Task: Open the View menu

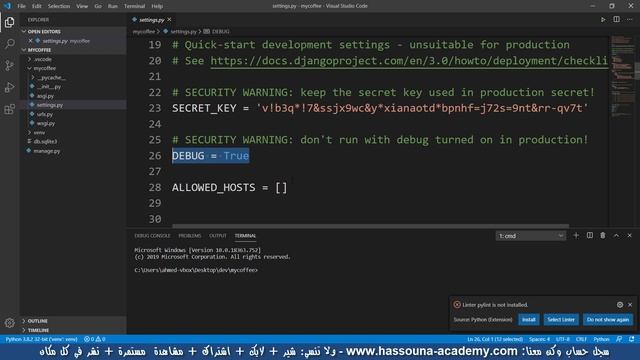Action: click(x=82, y=6)
